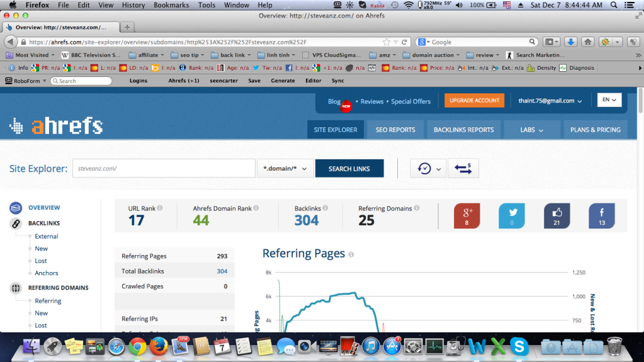This screenshot has height=362, width=644.
Task: Expand the seo tip bookmarks folder
Action: pyautogui.click(x=188, y=55)
